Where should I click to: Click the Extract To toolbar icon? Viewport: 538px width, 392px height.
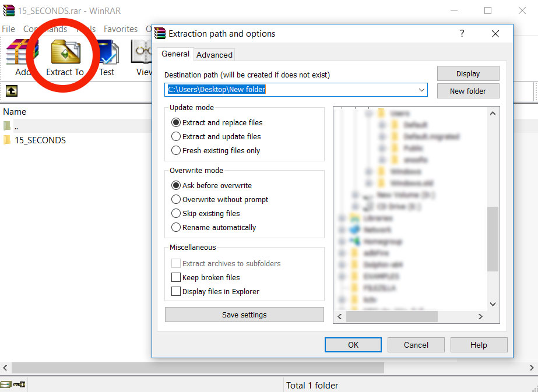65,52
